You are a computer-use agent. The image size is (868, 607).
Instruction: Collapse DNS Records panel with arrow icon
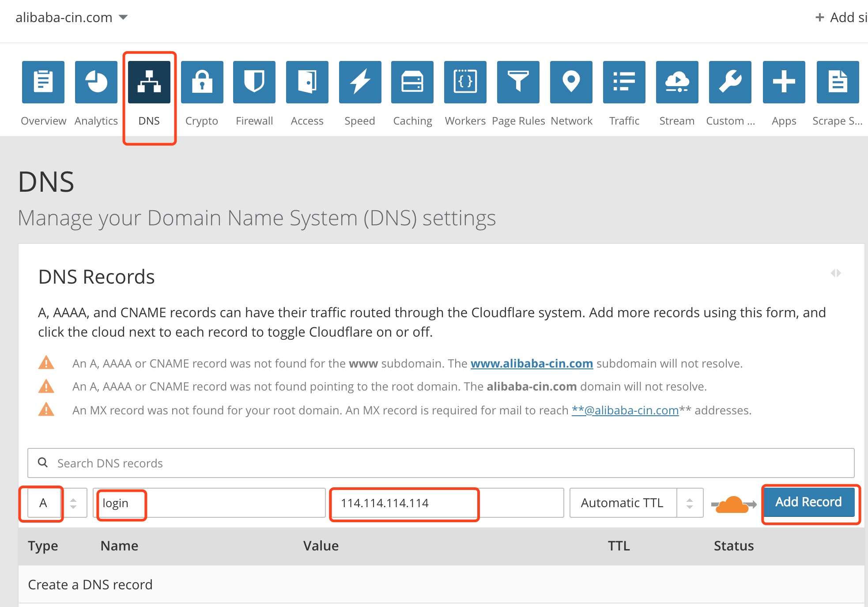835,273
